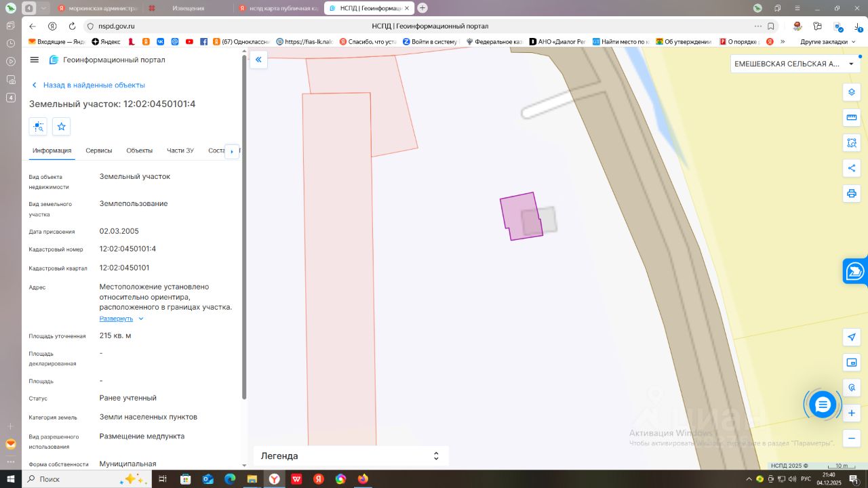868x488 pixels.
Task: Open the VK bookmark icon
Action: tap(160, 41)
